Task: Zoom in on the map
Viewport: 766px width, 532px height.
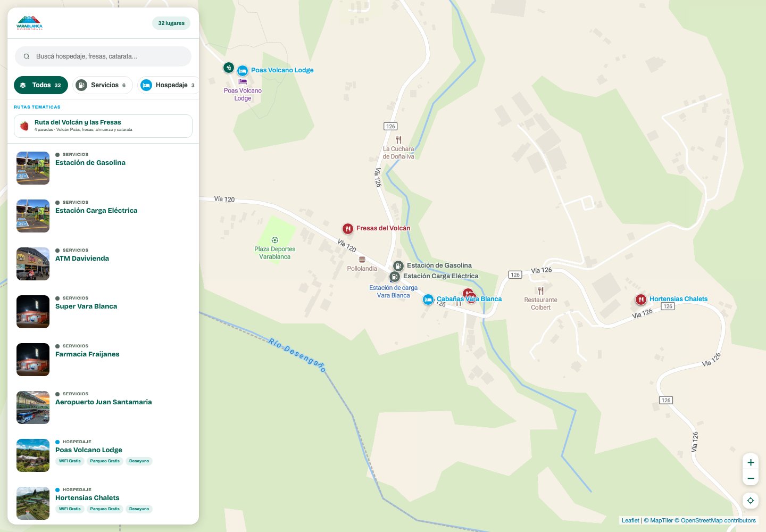Action: pyautogui.click(x=751, y=462)
